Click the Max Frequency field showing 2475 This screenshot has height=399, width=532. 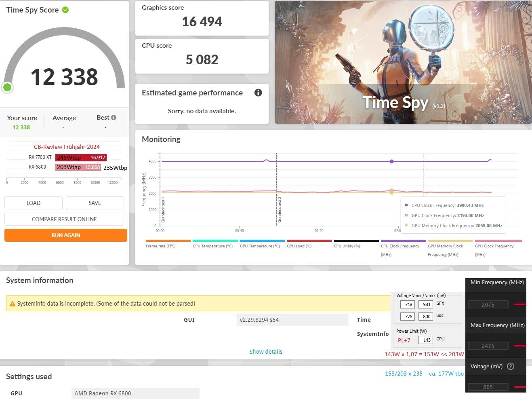click(488, 346)
